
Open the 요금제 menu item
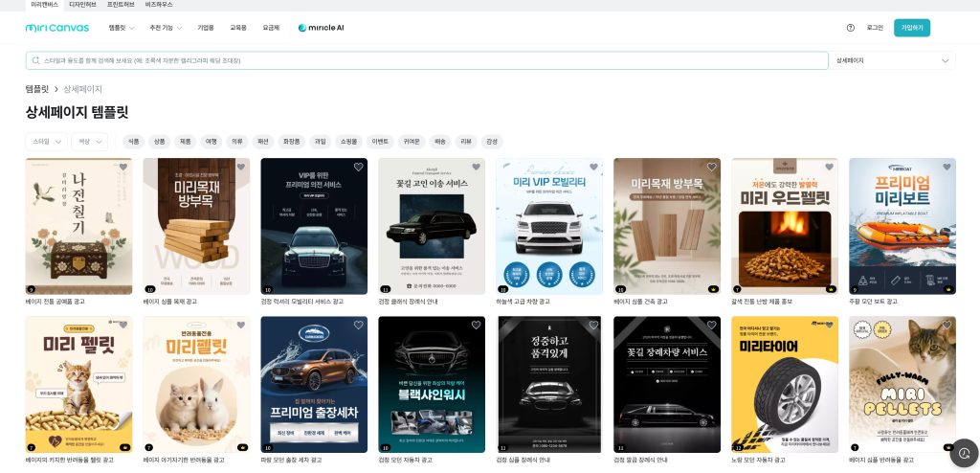[271, 28]
